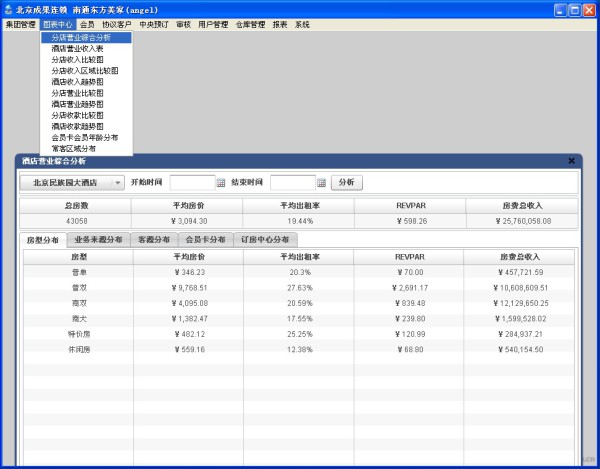Open the 会员 menu
The image size is (600, 469).
87,24
